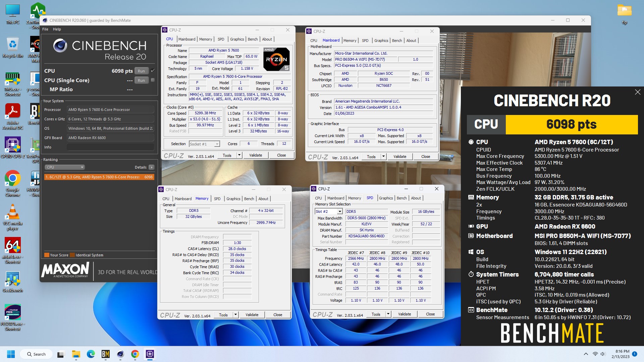Open Task View in taskbar
Viewport: 644px width, 362px height.
pyautogui.click(x=61, y=354)
